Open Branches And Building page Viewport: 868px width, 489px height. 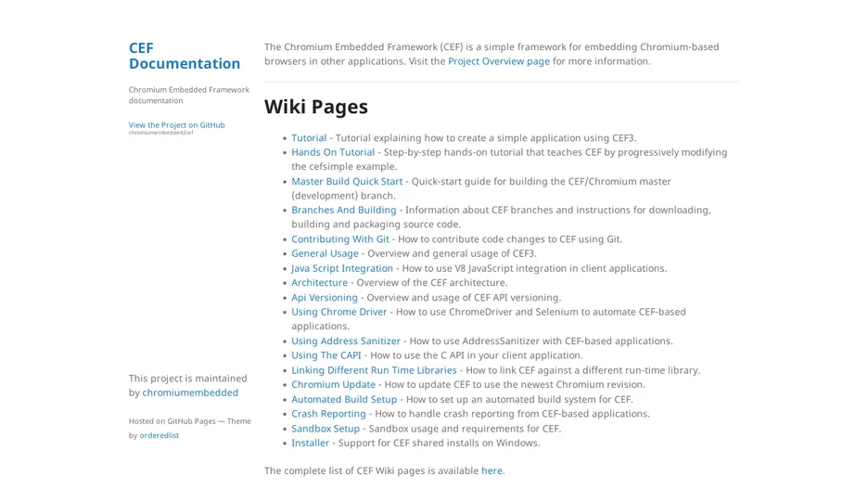pos(344,211)
